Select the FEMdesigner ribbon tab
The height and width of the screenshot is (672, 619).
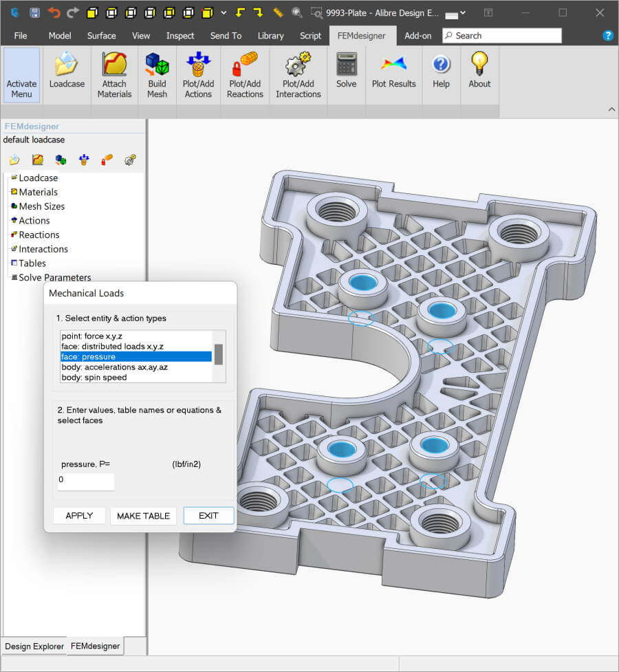tap(361, 36)
